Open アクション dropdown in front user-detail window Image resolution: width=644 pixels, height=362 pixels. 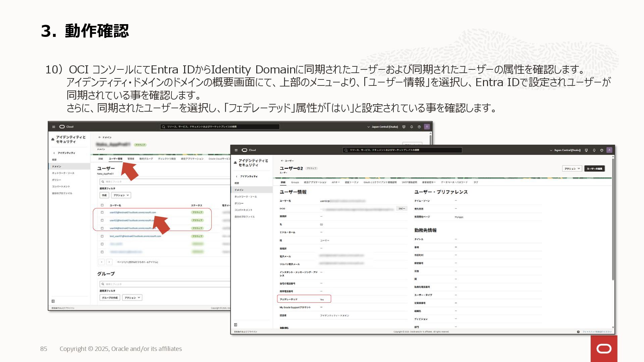(572, 169)
